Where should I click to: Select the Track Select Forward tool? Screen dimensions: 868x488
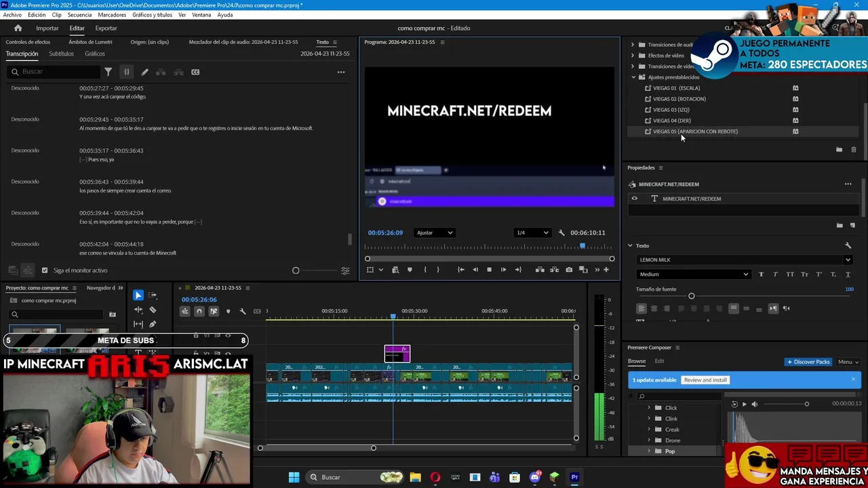[153, 296]
